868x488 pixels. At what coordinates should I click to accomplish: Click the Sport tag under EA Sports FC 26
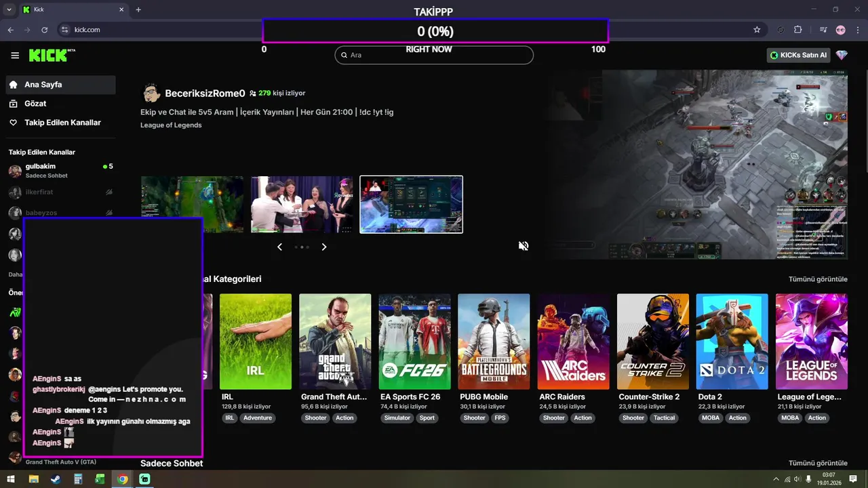427,418
